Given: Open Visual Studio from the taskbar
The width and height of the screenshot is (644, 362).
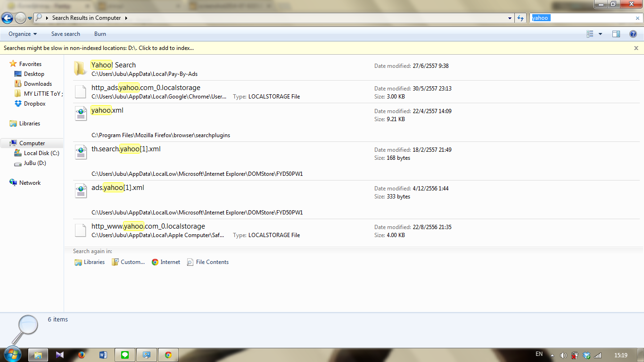Looking at the screenshot, I should point(60,355).
